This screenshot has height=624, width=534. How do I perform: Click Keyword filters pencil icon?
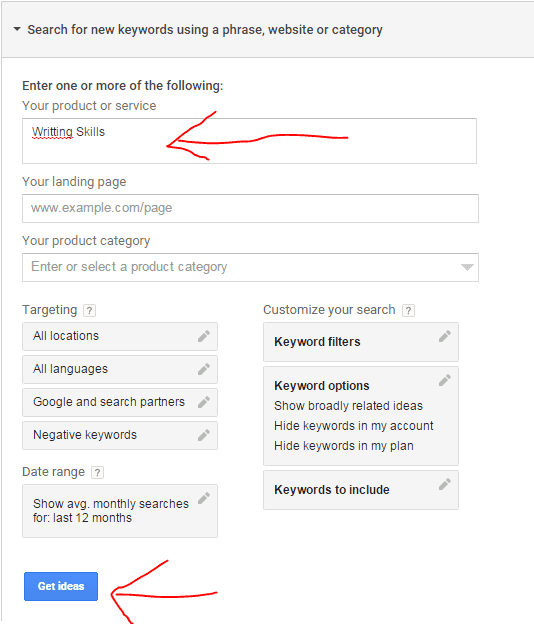click(x=445, y=336)
